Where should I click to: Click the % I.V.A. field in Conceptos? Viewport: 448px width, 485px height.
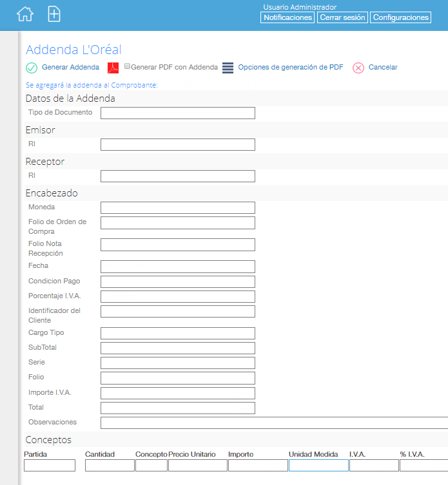coord(424,466)
